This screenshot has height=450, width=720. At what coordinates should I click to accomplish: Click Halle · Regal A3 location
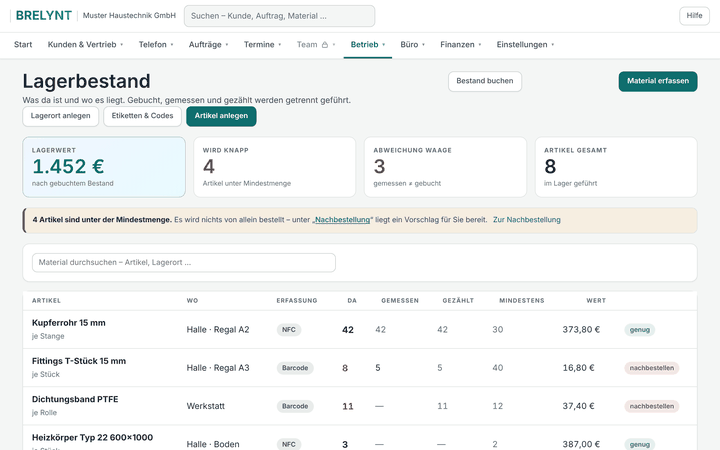point(218,368)
